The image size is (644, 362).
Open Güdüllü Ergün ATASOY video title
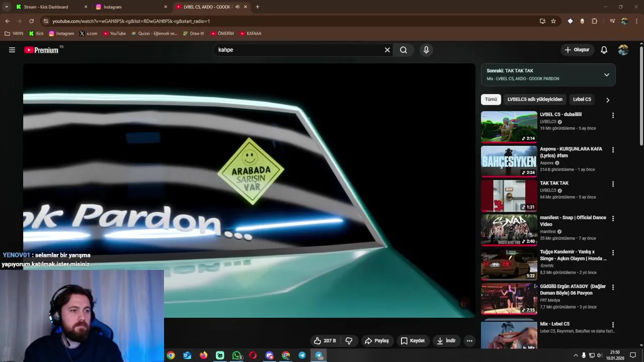573,290
